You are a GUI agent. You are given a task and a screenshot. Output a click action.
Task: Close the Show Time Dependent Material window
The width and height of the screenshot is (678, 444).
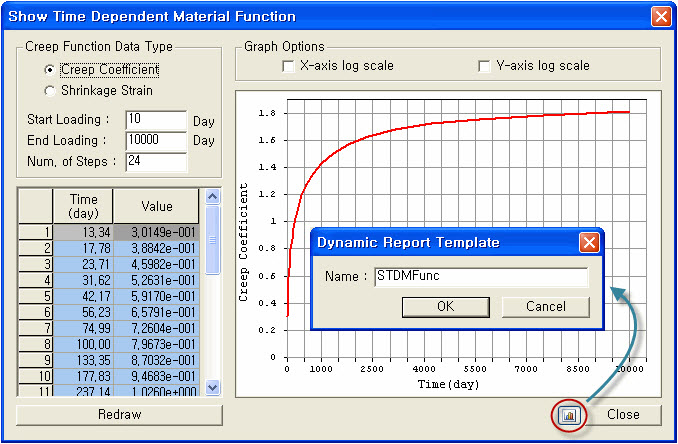660,16
